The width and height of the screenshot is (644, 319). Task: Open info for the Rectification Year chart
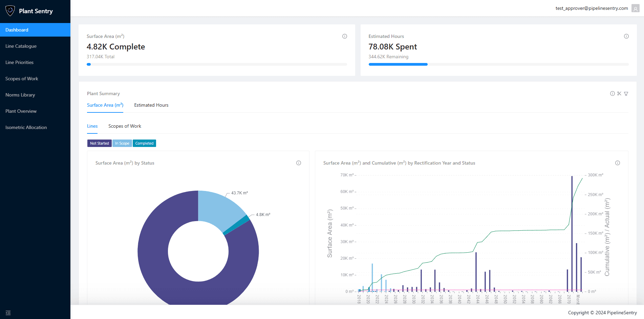click(618, 163)
